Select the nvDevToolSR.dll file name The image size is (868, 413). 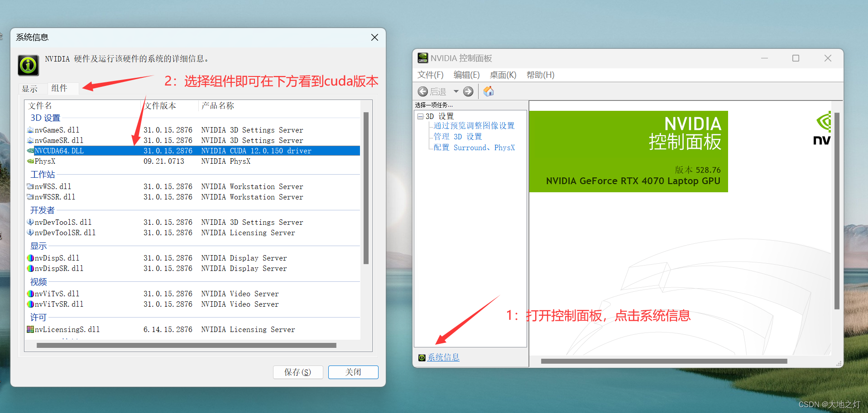[65, 233]
